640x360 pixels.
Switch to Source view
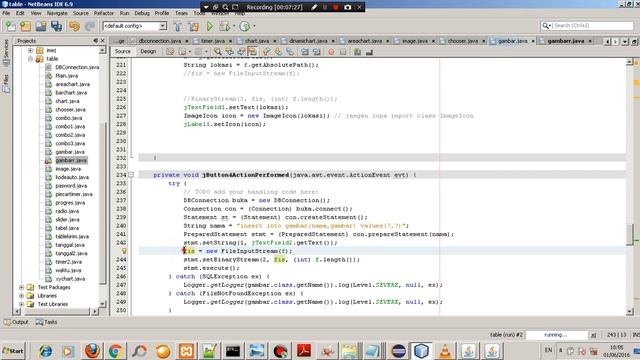pos(122,51)
